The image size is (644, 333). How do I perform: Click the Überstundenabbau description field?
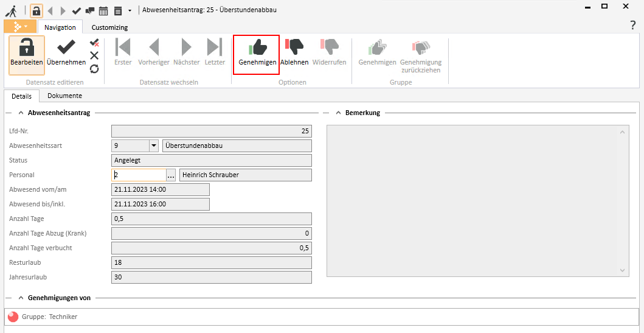pos(237,145)
